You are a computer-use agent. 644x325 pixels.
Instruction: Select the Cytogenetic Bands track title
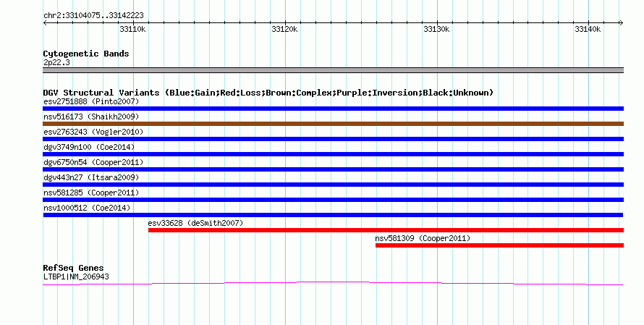click(x=86, y=54)
